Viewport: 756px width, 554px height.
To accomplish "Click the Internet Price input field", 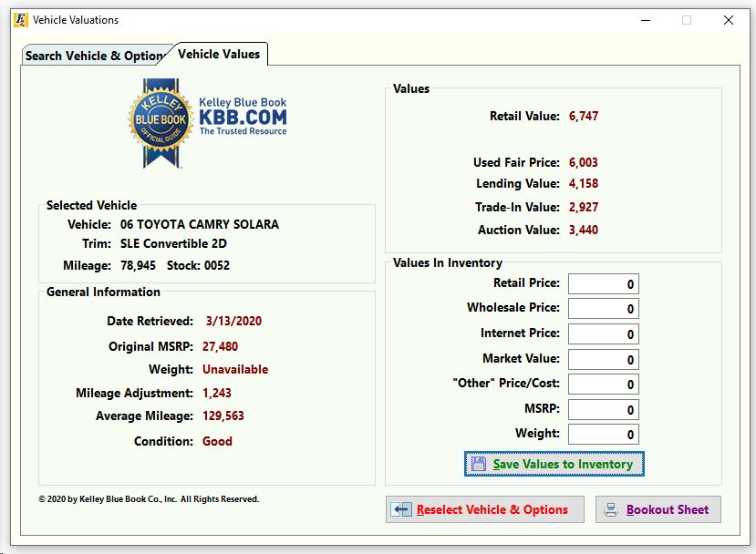I will tap(603, 333).
